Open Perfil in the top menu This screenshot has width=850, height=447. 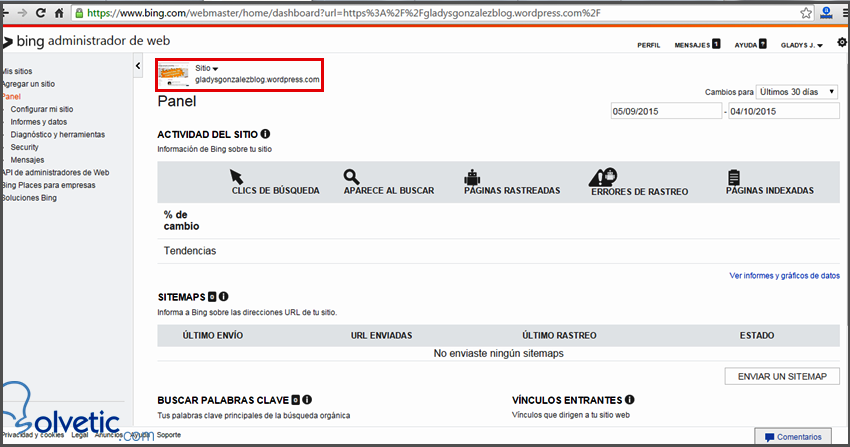click(648, 45)
